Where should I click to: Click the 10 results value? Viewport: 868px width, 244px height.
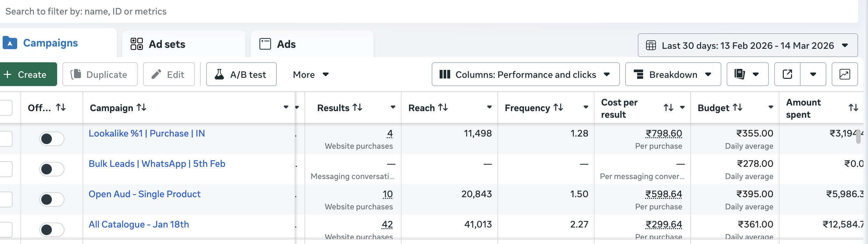(x=387, y=194)
